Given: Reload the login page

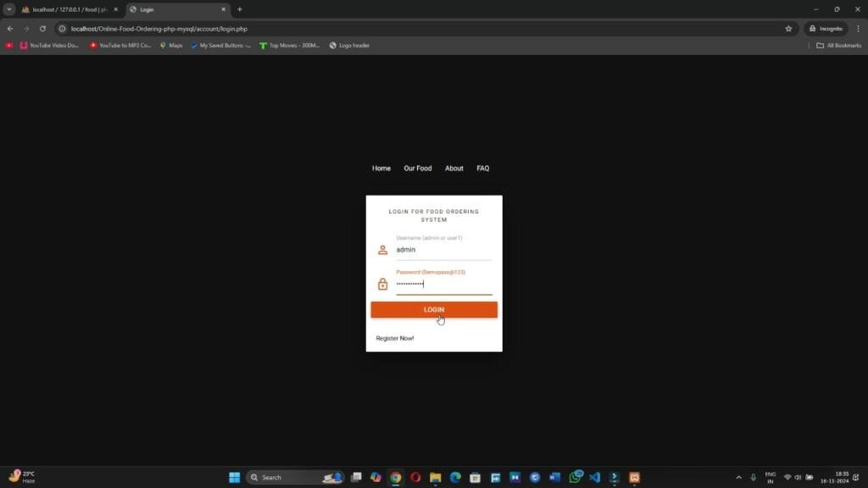Looking at the screenshot, I should (42, 28).
